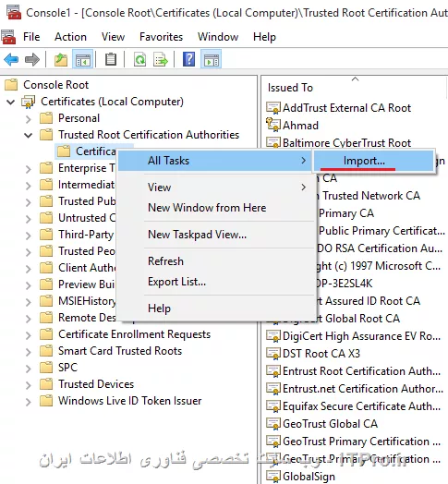Image resolution: width=448 pixels, height=484 pixels.
Task: Select Trusted Root Certification Authorities label
Action: pos(149,135)
